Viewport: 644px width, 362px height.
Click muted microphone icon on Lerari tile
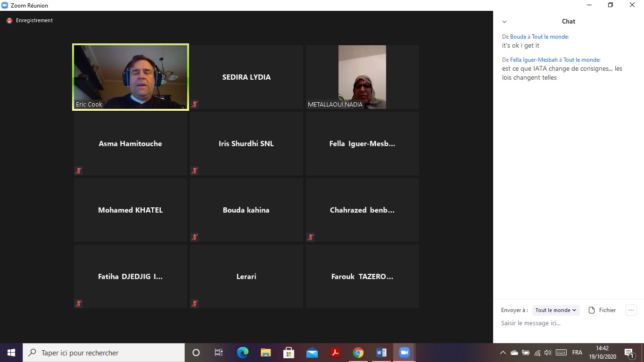click(195, 304)
